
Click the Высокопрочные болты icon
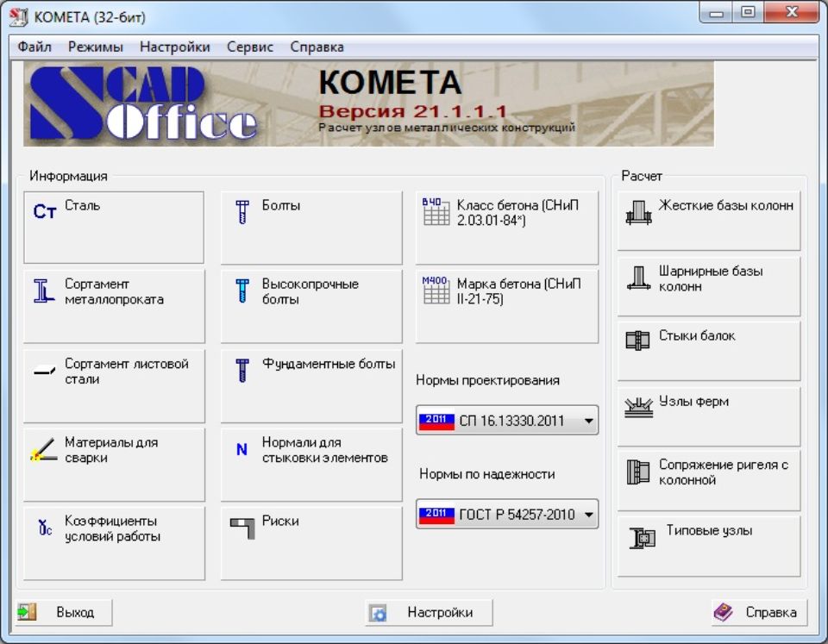(x=242, y=291)
